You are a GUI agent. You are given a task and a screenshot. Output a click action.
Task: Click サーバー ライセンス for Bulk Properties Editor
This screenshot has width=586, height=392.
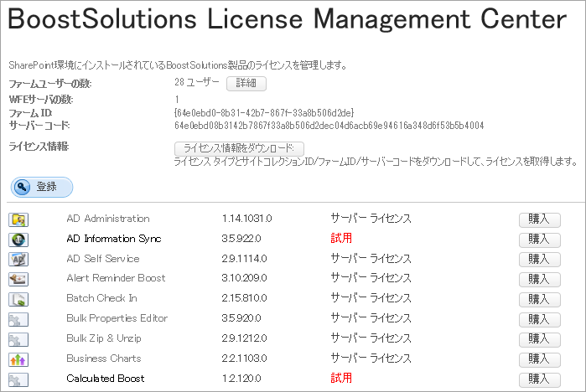371,318
